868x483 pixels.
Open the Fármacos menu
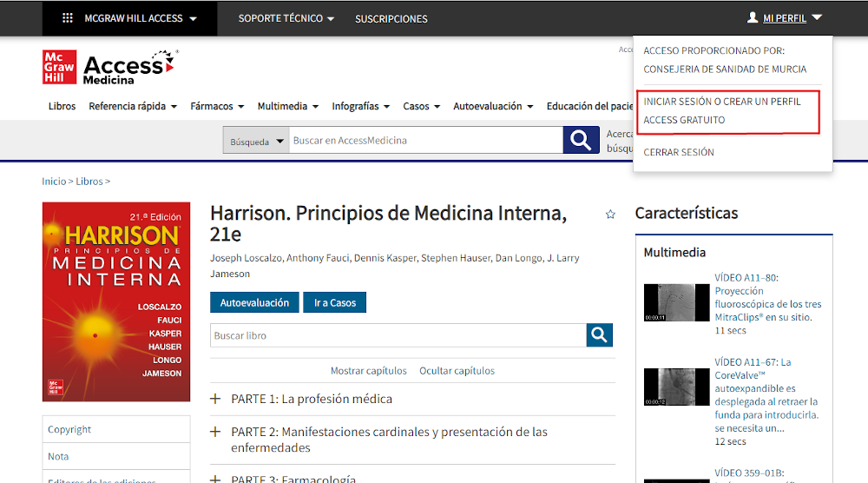[217, 106]
